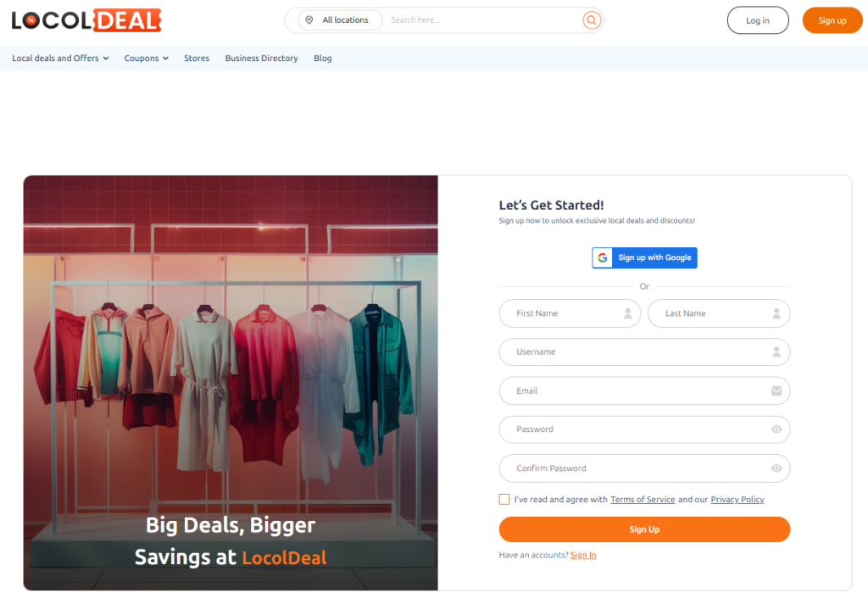Screen dimensions: 868x609
Task: Click the person icon in Last Name field
Action: pyautogui.click(x=776, y=313)
